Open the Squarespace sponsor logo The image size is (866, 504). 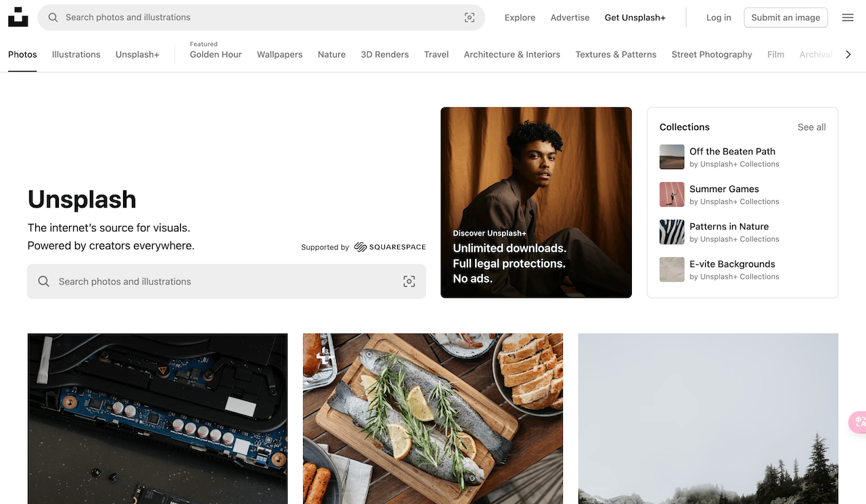point(390,247)
